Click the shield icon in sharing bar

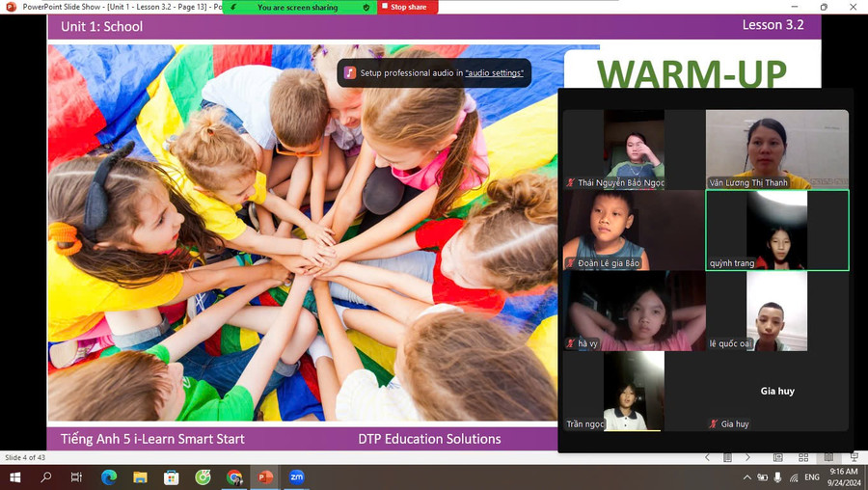click(x=366, y=7)
